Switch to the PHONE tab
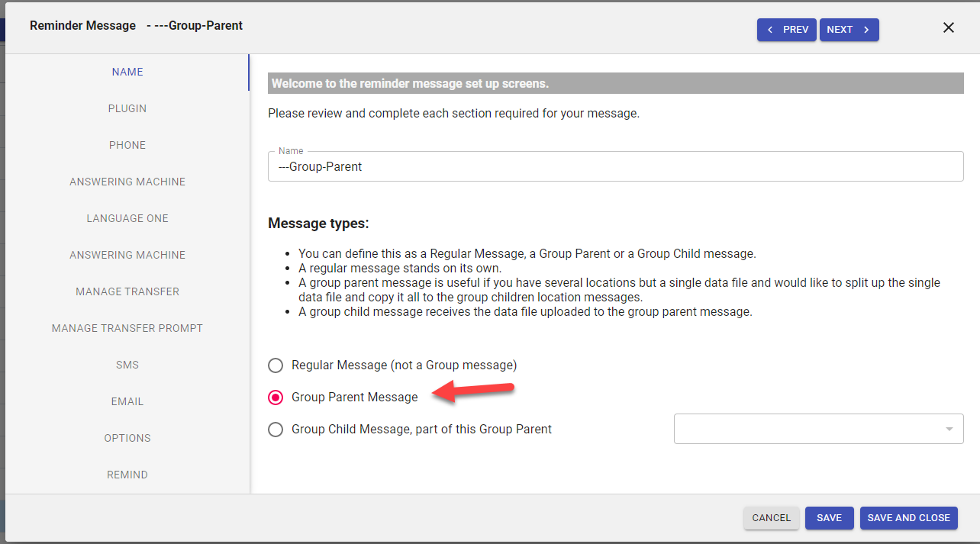 (127, 145)
